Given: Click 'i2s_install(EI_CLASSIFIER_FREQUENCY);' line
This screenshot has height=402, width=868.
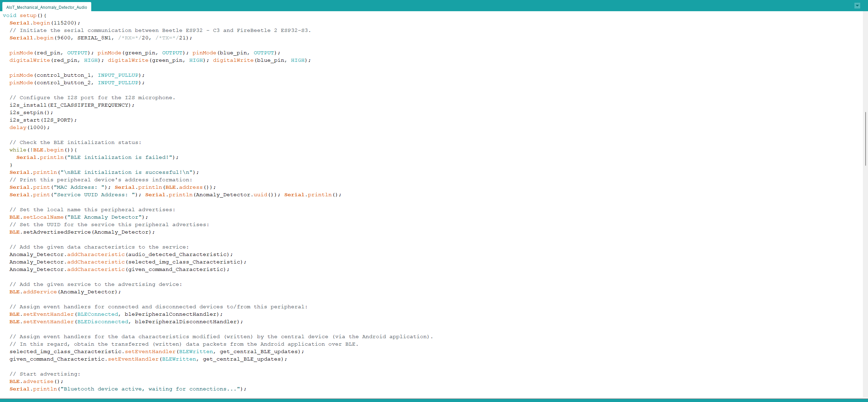Looking at the screenshot, I should click(72, 105).
